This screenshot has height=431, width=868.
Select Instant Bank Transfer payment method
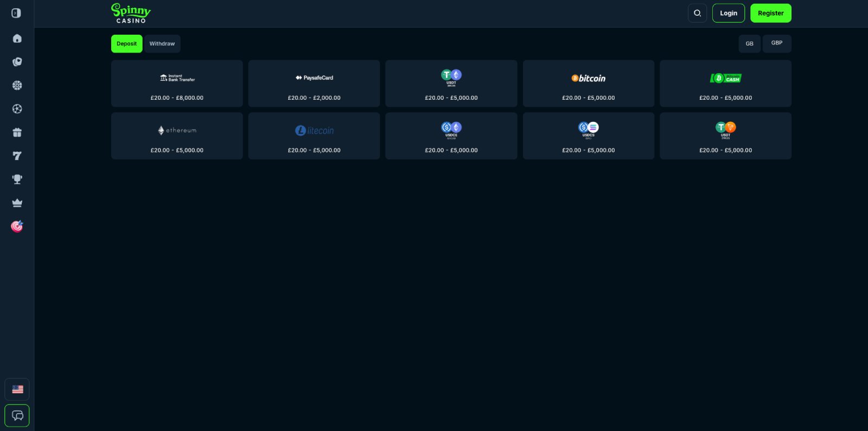tap(177, 83)
